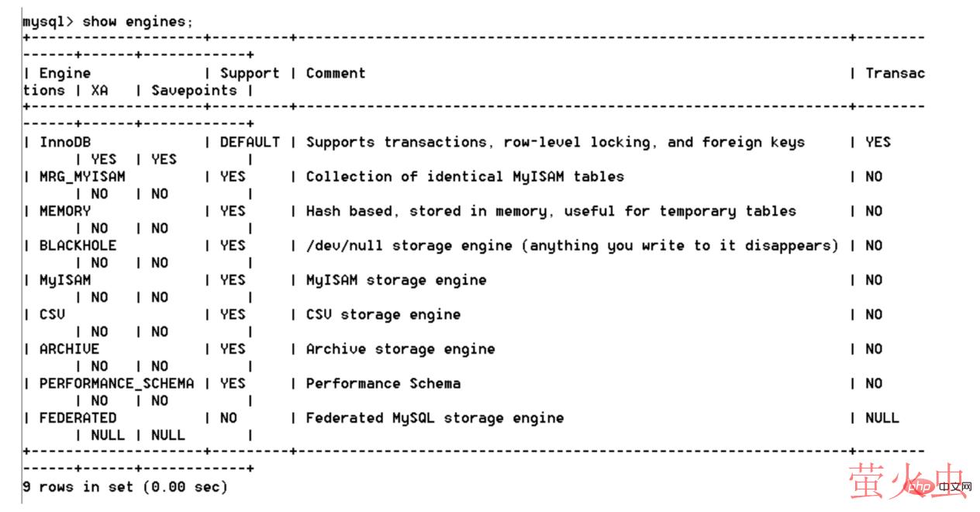Click the Engine column header
Viewport: 980px width, 512px height.
64,74
